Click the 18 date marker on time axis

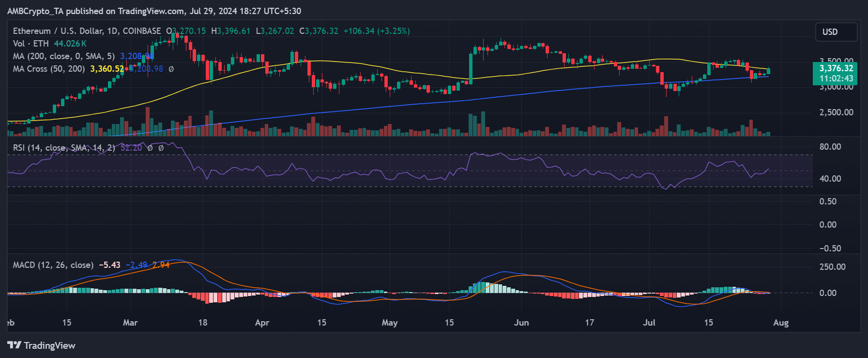202,323
